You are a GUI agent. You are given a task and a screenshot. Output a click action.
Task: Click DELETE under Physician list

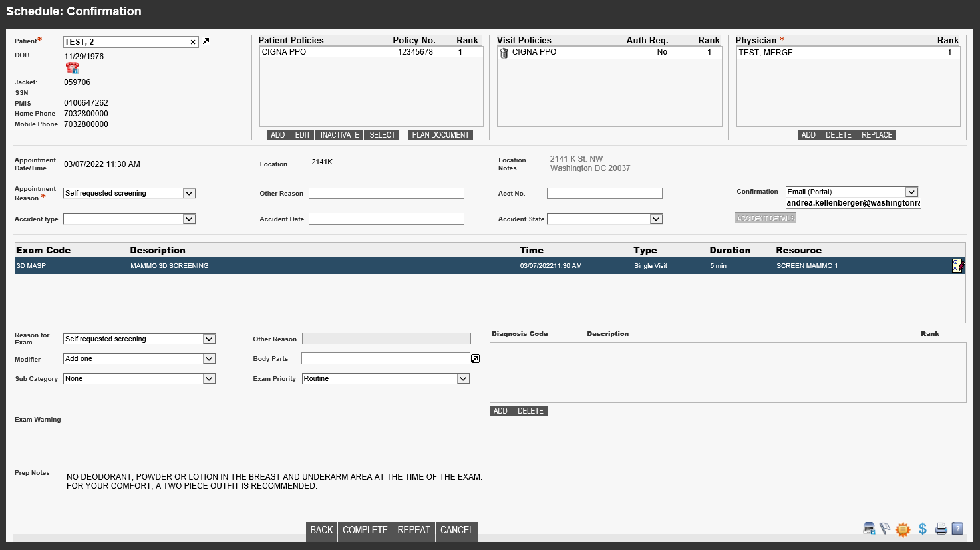pos(838,135)
